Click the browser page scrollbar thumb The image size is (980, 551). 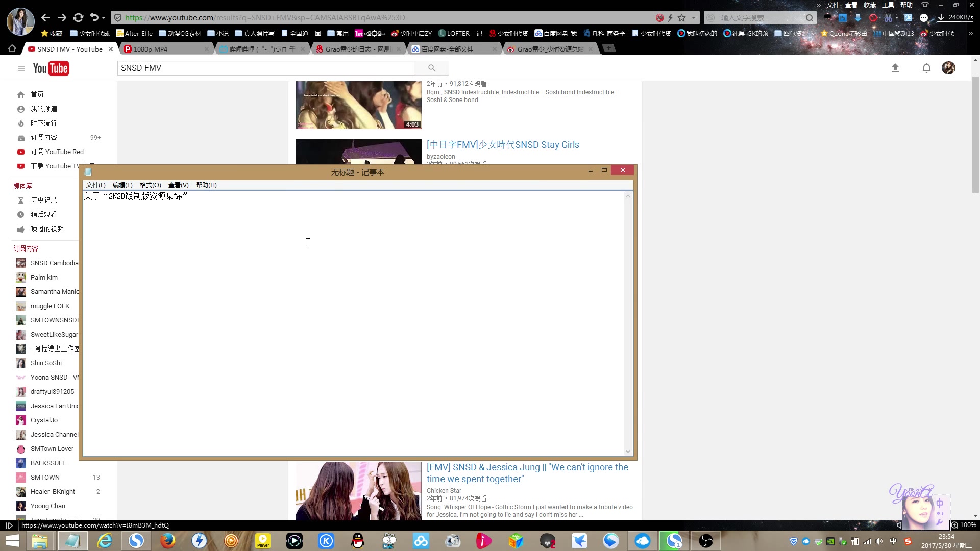(x=975, y=135)
